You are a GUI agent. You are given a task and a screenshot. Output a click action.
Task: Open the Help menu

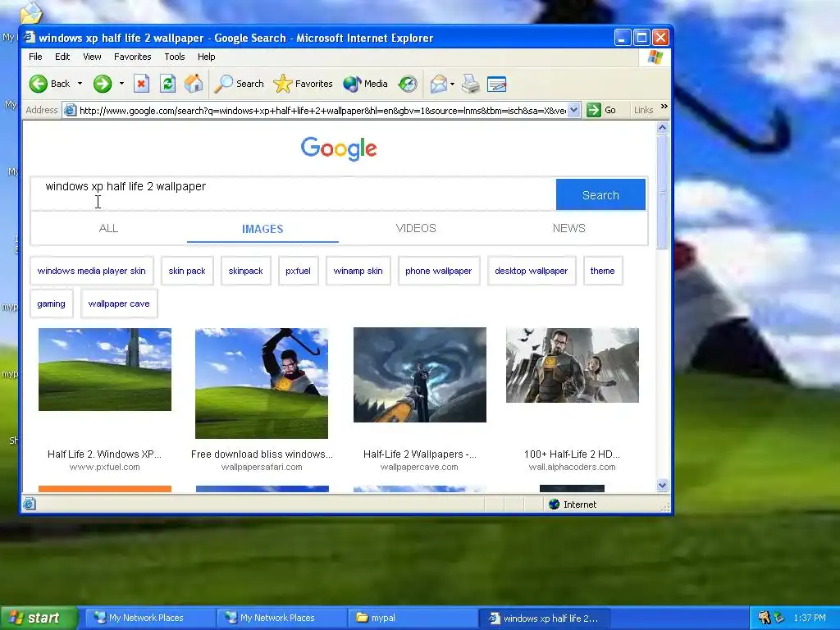206,57
